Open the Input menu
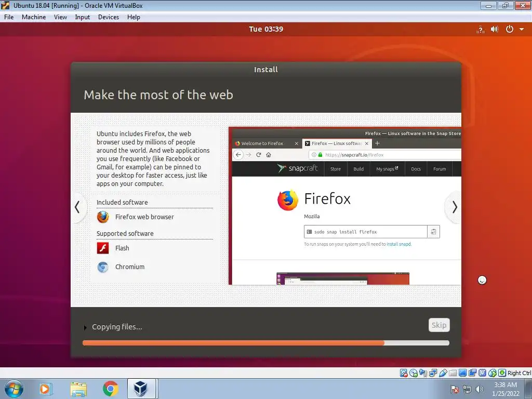Image resolution: width=532 pixels, height=399 pixels. [83, 17]
